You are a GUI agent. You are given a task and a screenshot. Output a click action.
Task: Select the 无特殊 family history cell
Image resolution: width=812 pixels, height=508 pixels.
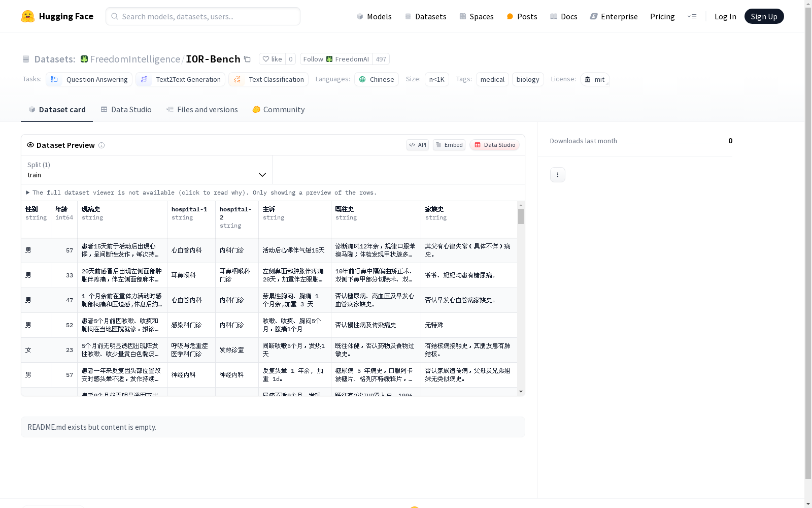point(469,325)
